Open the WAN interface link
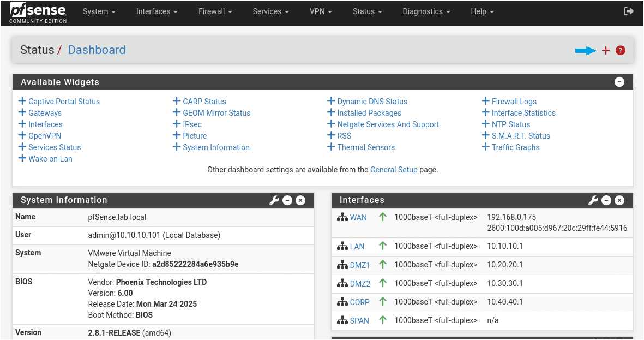Image resolution: width=644 pixels, height=340 pixels. 358,218
